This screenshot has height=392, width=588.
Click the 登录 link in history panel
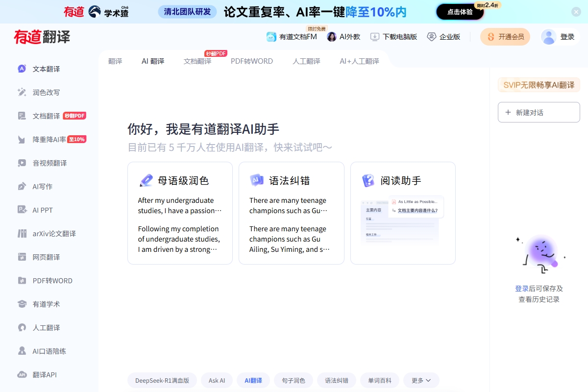pos(521,289)
